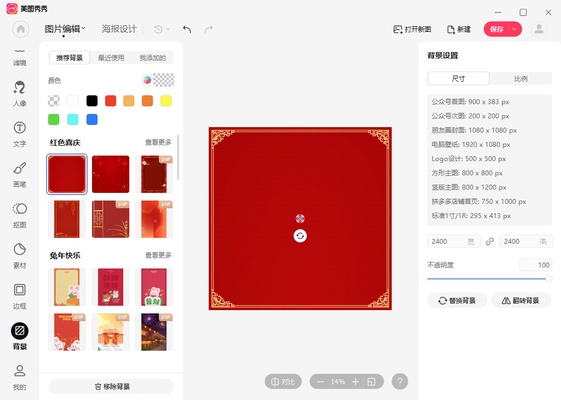Open the 边框 frame tool

(20, 297)
